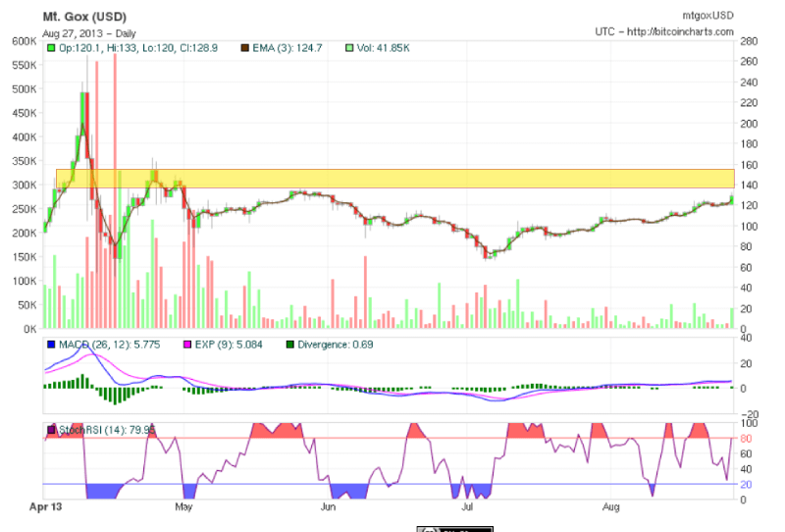Click the 'Aug 27, 2013 – Daily' subtitle
Viewport: 785px width, 532px height.
coord(89,33)
